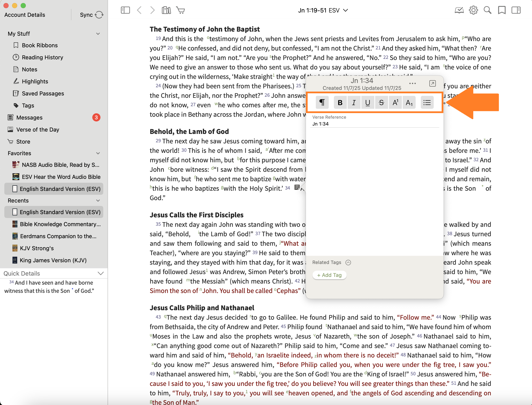Click the superscript formatting icon

[x=395, y=103]
